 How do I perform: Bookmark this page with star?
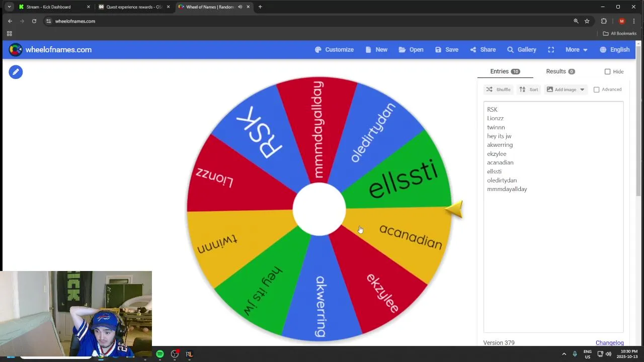pyautogui.click(x=587, y=21)
